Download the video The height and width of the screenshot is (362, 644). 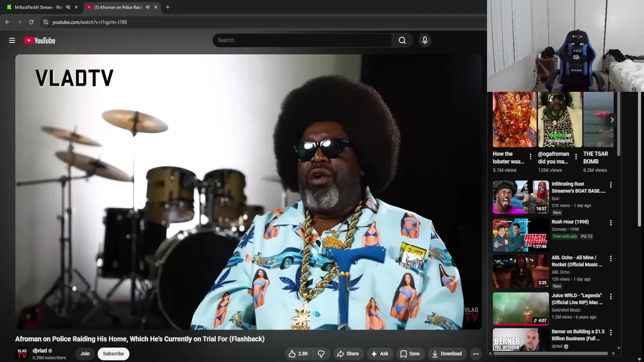447,354
